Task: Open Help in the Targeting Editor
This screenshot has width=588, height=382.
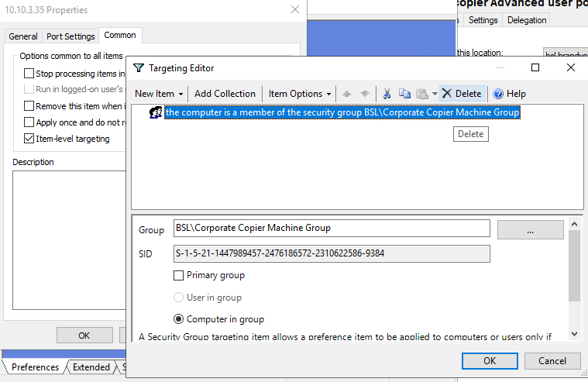Action: click(x=509, y=94)
